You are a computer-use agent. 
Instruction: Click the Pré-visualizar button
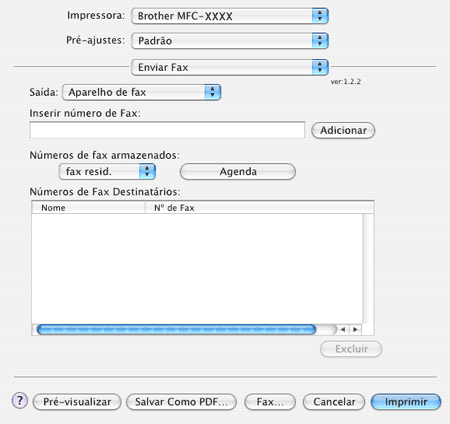(77, 402)
